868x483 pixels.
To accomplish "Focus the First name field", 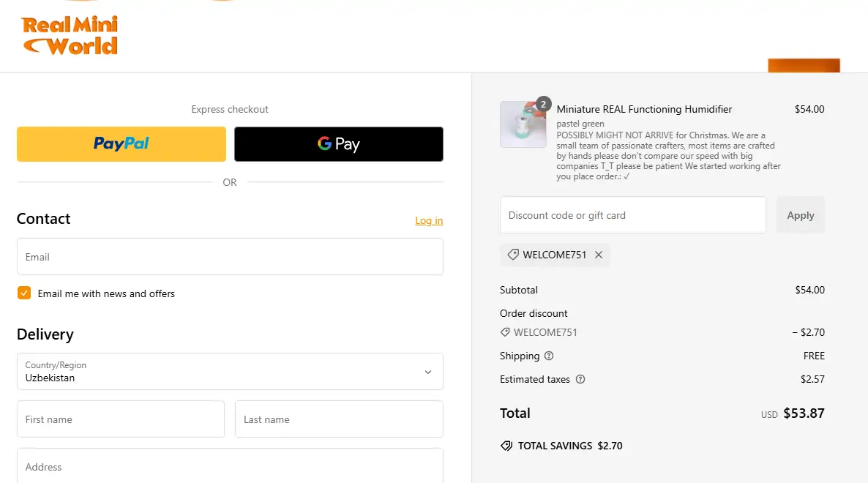I will click(121, 419).
